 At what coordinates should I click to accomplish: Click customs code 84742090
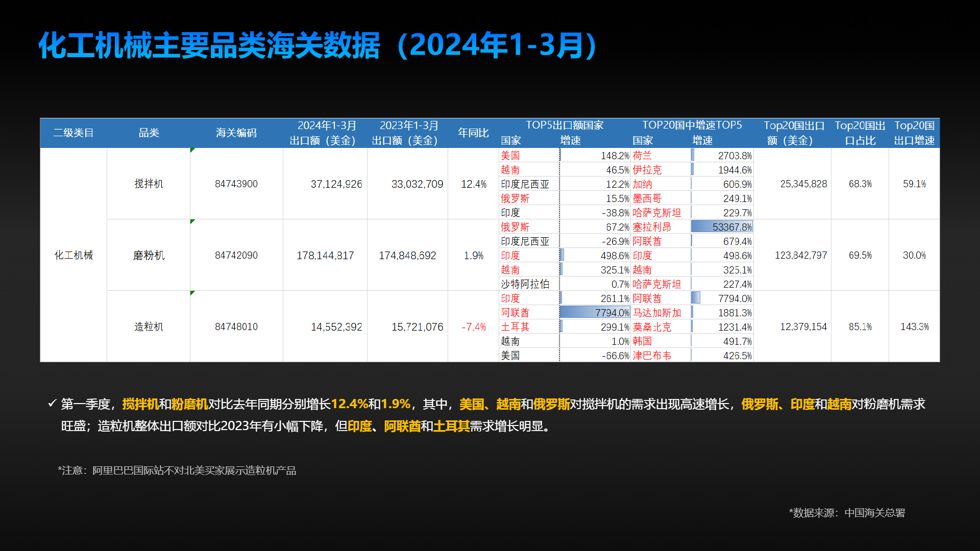click(236, 255)
